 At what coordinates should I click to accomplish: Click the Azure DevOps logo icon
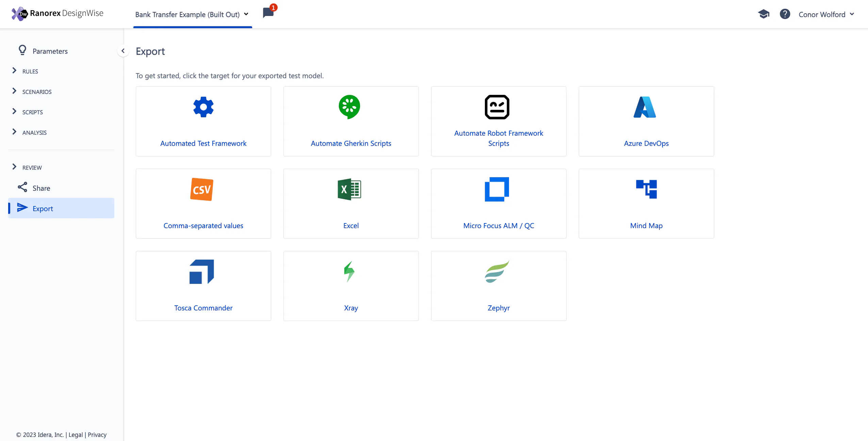[645, 107]
